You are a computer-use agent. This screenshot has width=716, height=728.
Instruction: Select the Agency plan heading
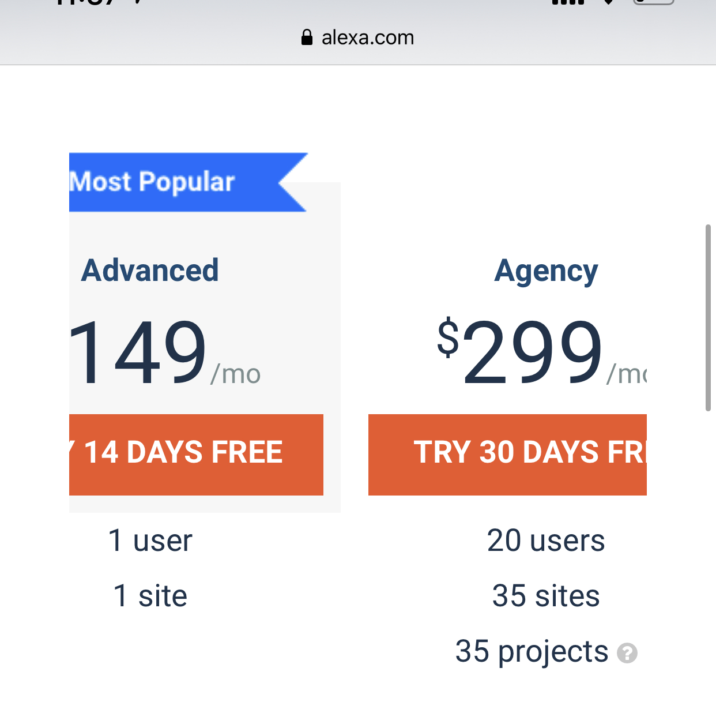click(546, 271)
